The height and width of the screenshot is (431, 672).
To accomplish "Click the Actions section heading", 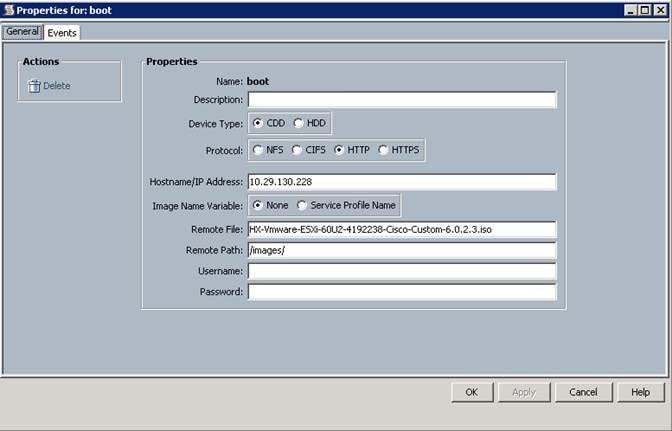I will (x=41, y=62).
